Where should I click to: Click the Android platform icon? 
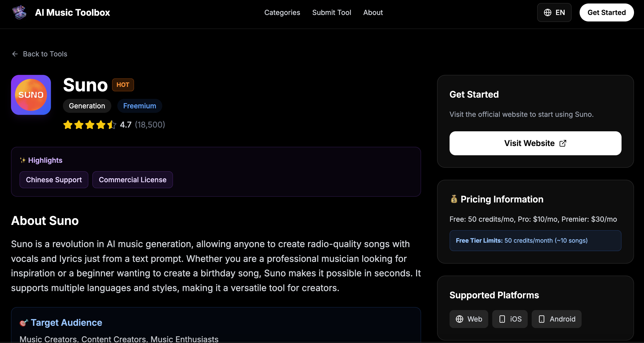pyautogui.click(x=541, y=319)
